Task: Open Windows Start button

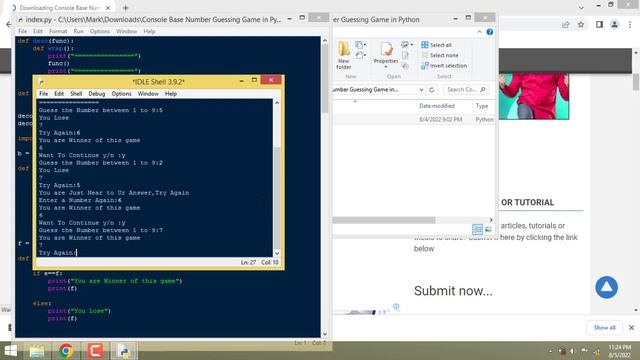Action: coord(11,351)
